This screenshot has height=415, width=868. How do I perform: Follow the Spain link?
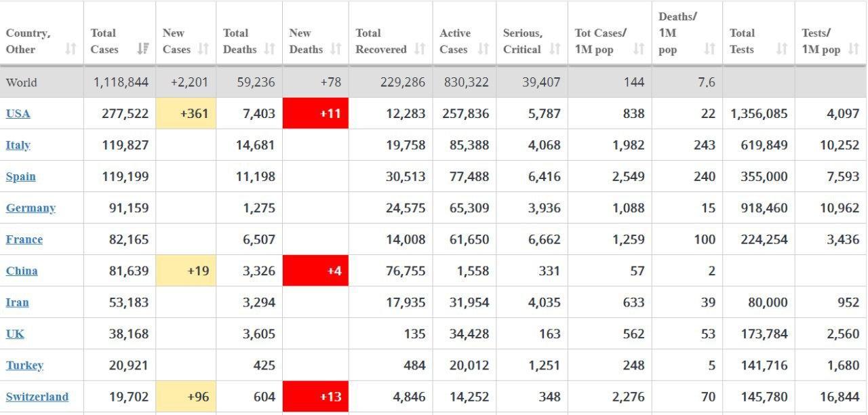click(21, 176)
